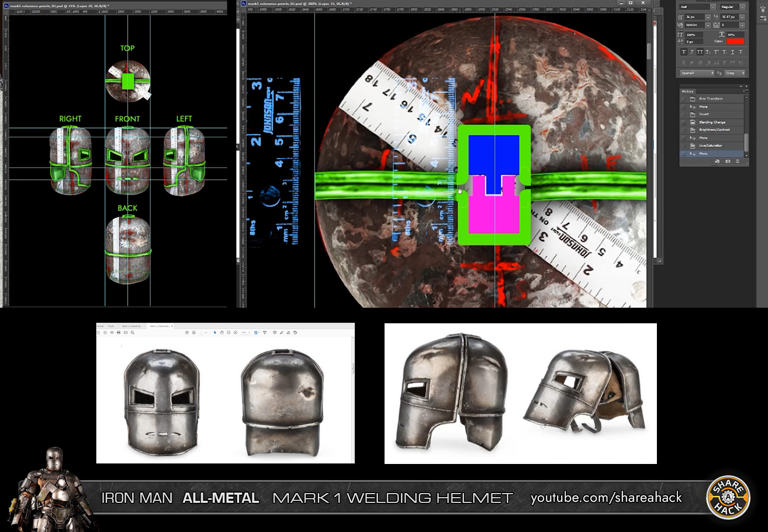Toggle Subscript in Character panel

point(724,52)
